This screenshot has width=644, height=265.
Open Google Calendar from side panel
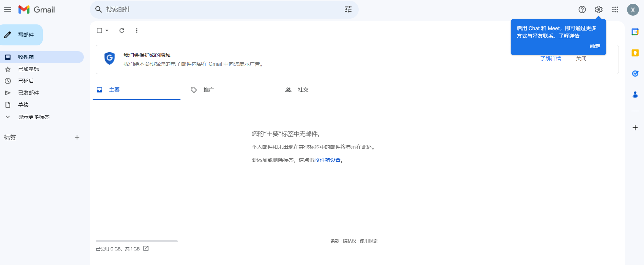(x=635, y=32)
